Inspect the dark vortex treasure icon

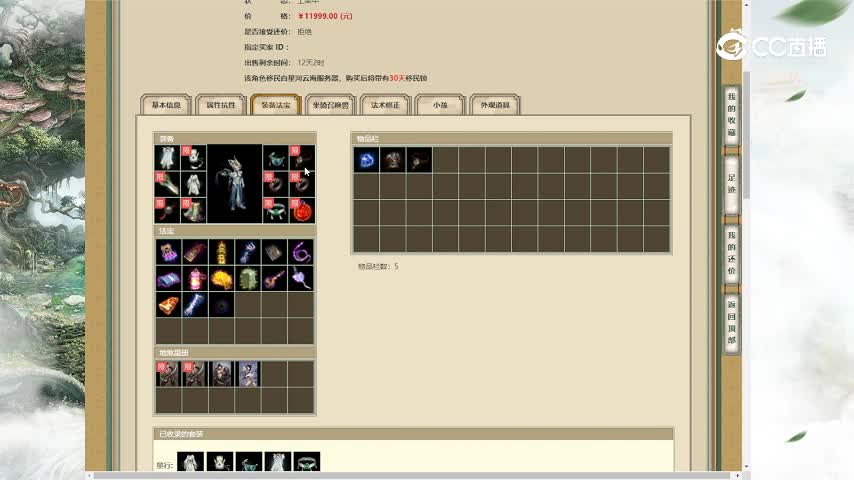[x=221, y=305]
